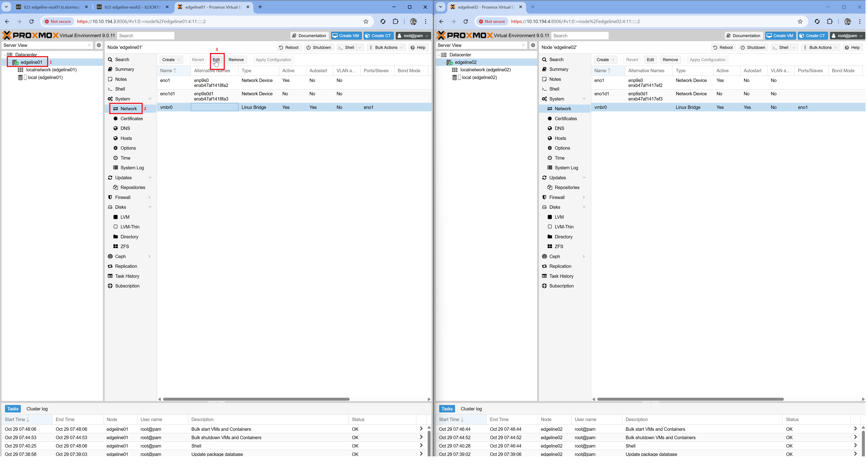Click Create VM button in edgeline01 window
The image size is (868, 467).
pyautogui.click(x=346, y=36)
